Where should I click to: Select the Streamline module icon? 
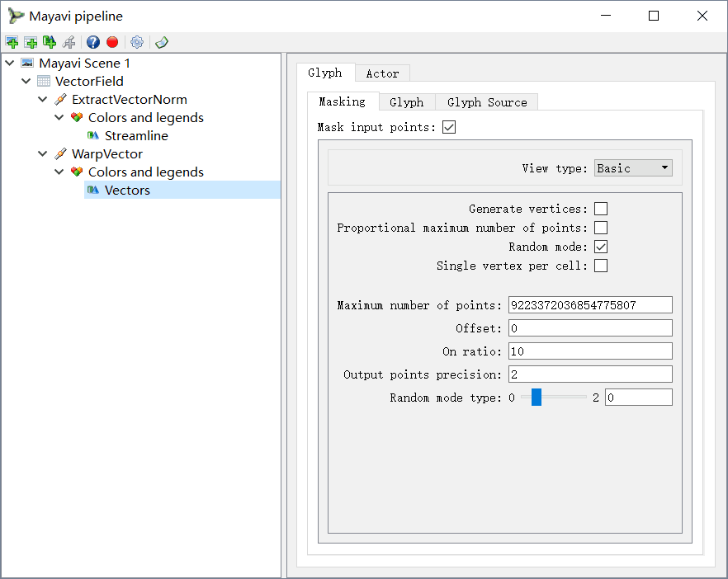tap(93, 135)
